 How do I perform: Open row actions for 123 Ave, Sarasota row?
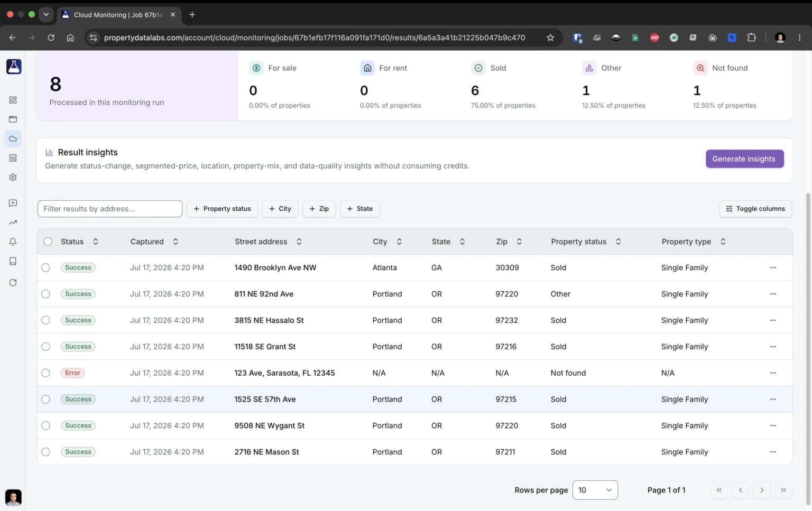pos(773,373)
